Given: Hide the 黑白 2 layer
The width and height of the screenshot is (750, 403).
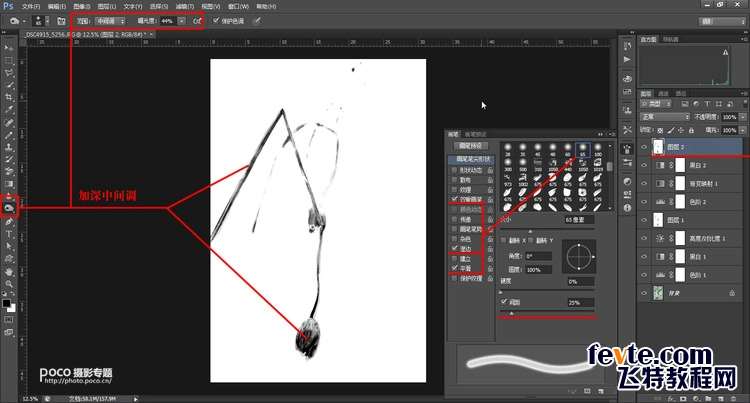Looking at the screenshot, I should tap(644, 165).
